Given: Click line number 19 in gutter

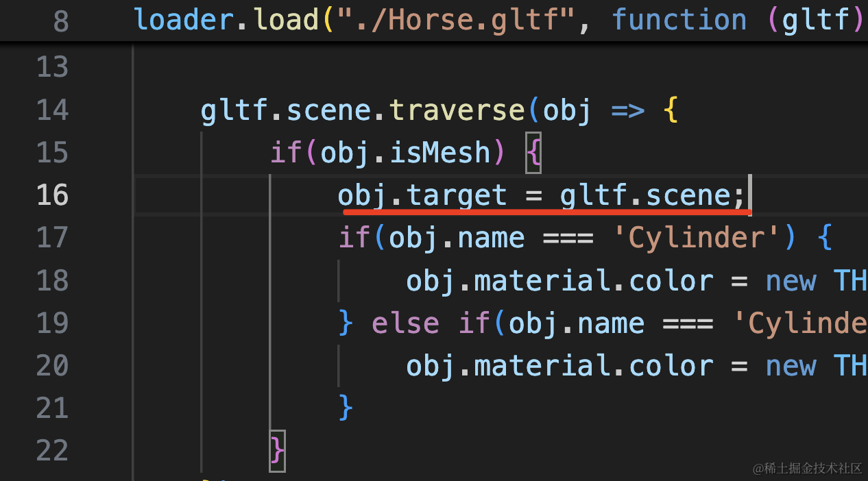Looking at the screenshot, I should click(x=52, y=323).
